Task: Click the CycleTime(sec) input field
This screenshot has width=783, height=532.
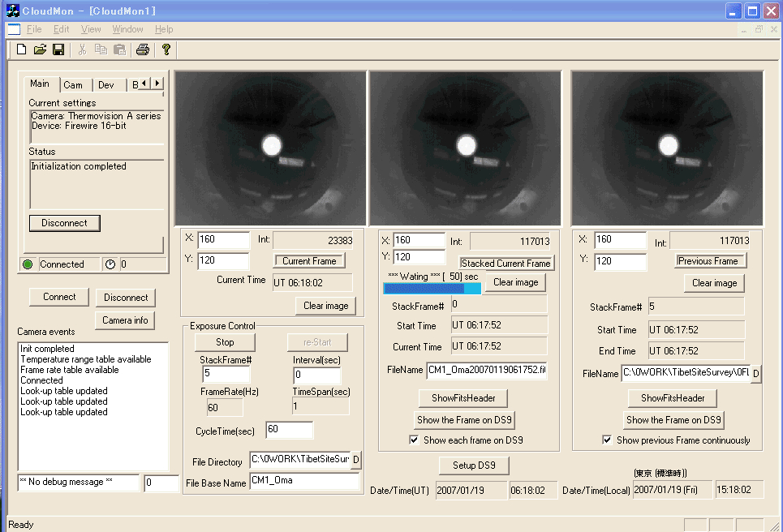Action: click(289, 430)
